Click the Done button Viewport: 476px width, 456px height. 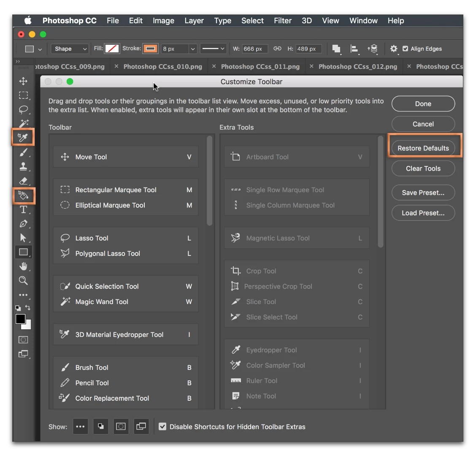(x=423, y=104)
